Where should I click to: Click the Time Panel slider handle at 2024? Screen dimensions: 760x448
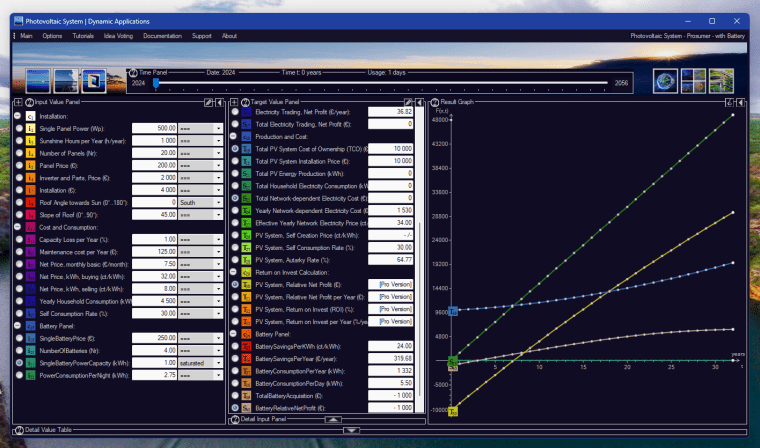[x=156, y=83]
